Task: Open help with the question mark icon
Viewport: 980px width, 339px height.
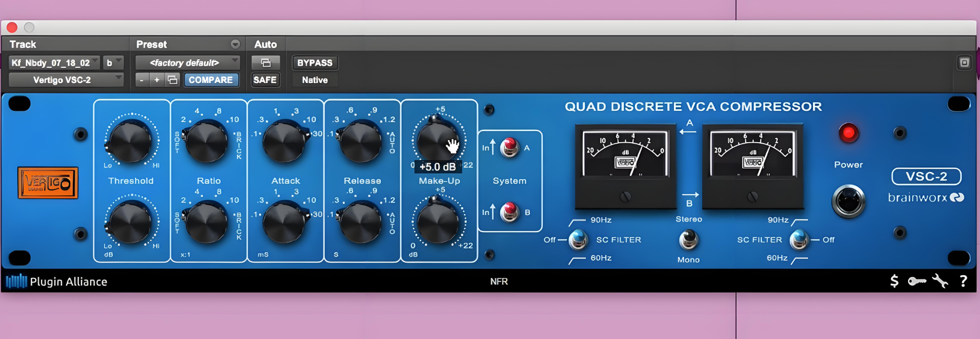Action: point(963,281)
